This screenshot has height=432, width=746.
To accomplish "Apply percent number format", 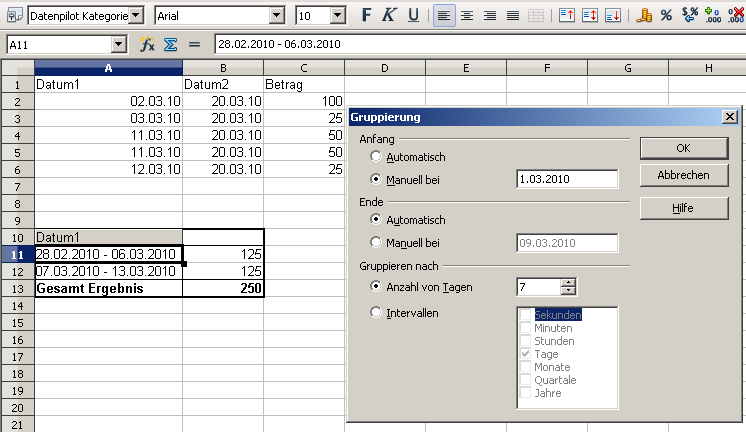I will 666,16.
